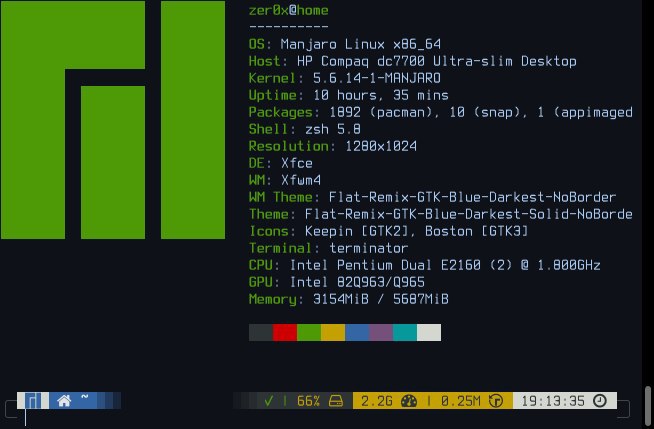The width and height of the screenshot is (654, 429).
Task: Select the cyan color block
Action: [405, 332]
